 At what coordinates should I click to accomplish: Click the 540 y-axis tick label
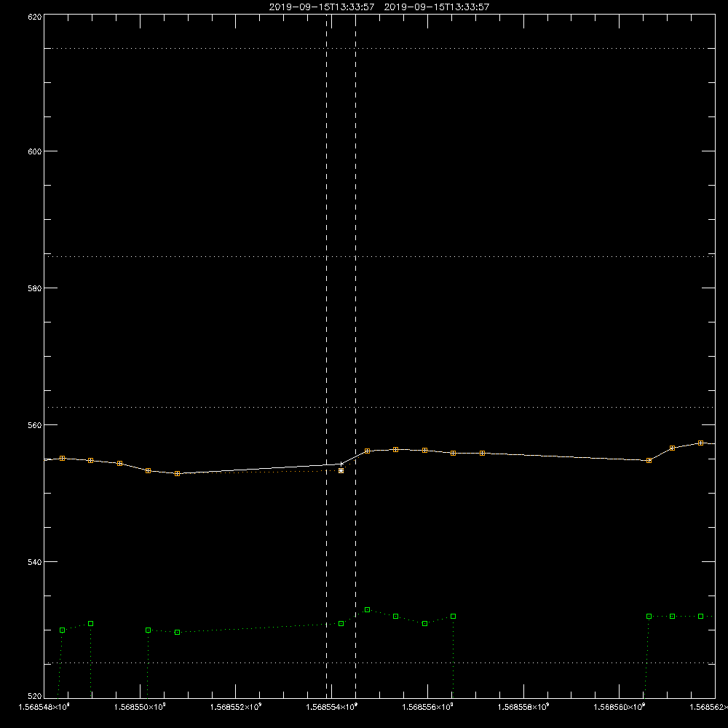pos(35,562)
